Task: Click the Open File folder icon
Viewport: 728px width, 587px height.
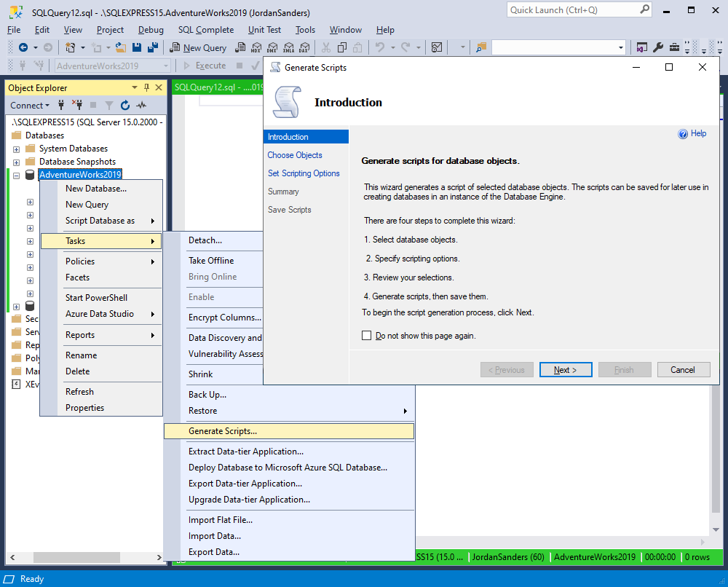Action: tap(121, 47)
